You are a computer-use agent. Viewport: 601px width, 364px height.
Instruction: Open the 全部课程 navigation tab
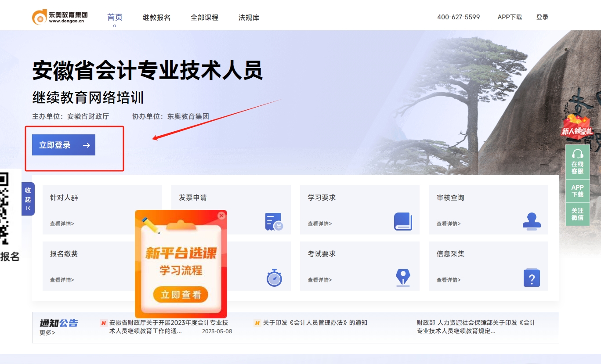coord(204,17)
